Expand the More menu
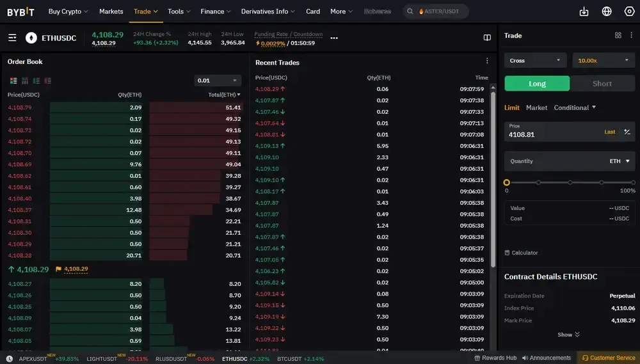Image resolution: width=640 pixels, height=364 pixels. pos(341,12)
